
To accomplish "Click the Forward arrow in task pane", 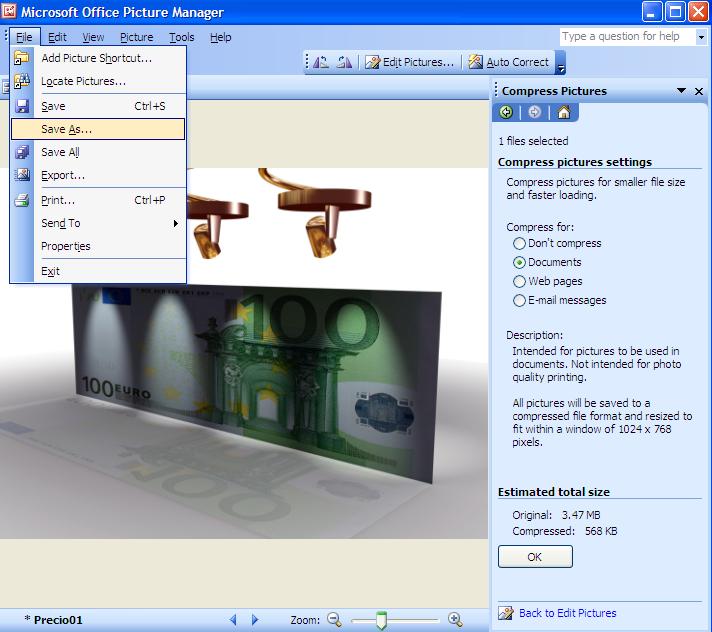I will (534, 112).
